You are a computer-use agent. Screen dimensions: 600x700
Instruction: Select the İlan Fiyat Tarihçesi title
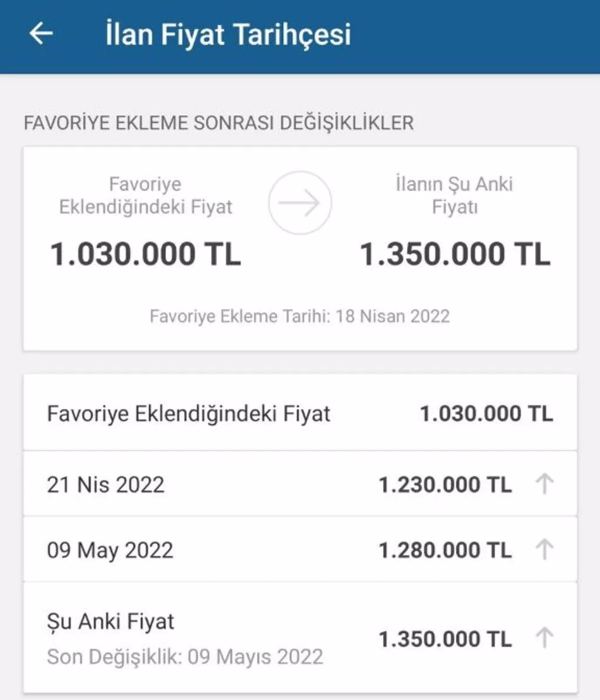click(228, 34)
